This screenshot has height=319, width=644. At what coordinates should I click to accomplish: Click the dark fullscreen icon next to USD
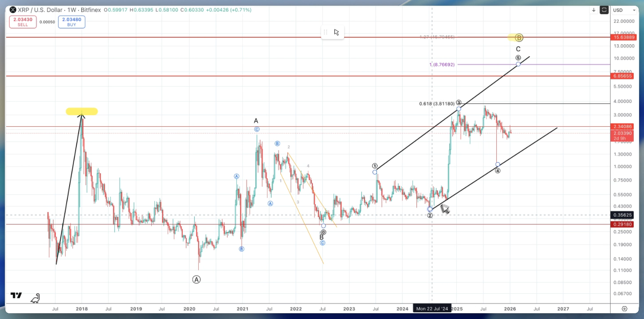click(604, 9)
